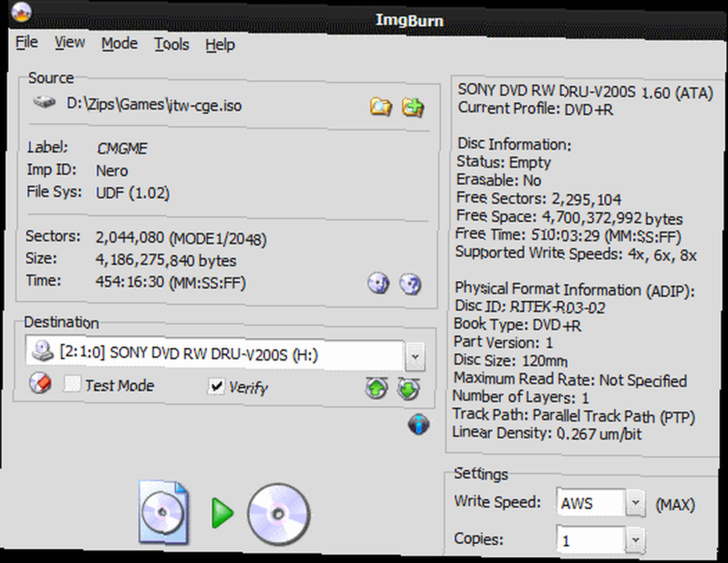The image size is (728, 563).
Task: Click the SONY DVD RW DRU-V200S 1.60 (ATA) line
Action: [585, 92]
